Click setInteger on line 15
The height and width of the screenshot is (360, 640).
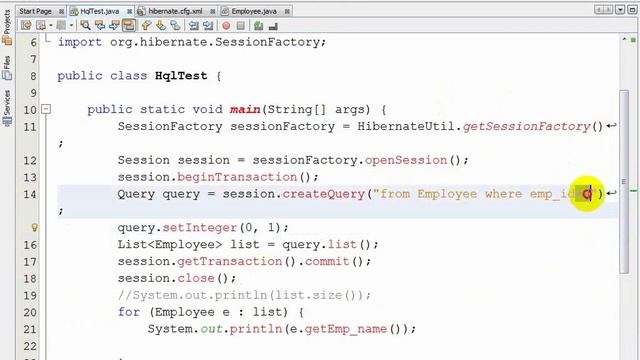tap(200, 227)
